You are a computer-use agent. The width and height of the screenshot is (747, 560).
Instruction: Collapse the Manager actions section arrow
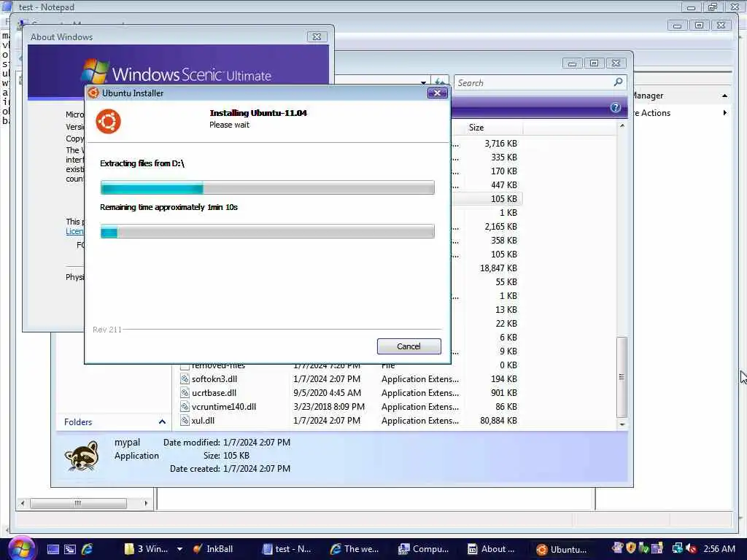point(724,96)
